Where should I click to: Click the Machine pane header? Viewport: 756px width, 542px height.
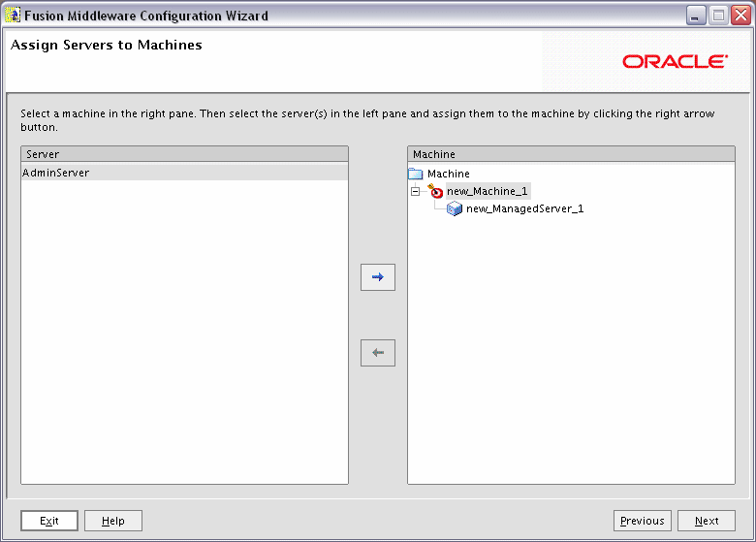[571, 154]
